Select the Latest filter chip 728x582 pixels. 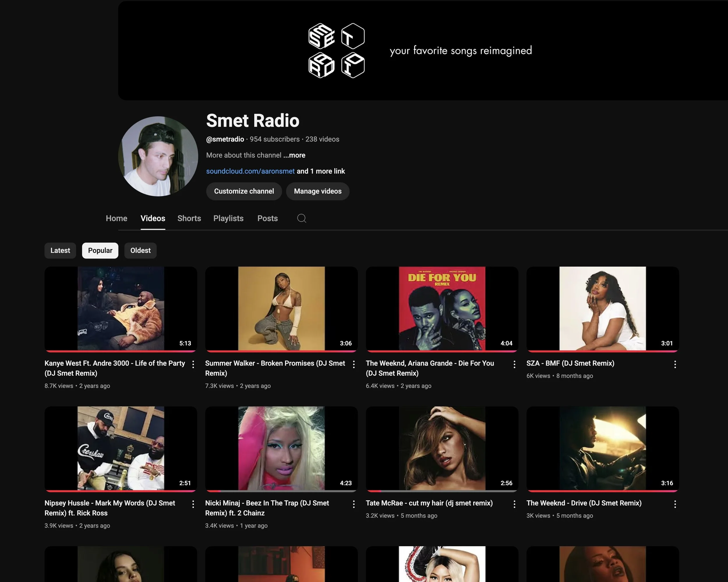pyautogui.click(x=60, y=250)
